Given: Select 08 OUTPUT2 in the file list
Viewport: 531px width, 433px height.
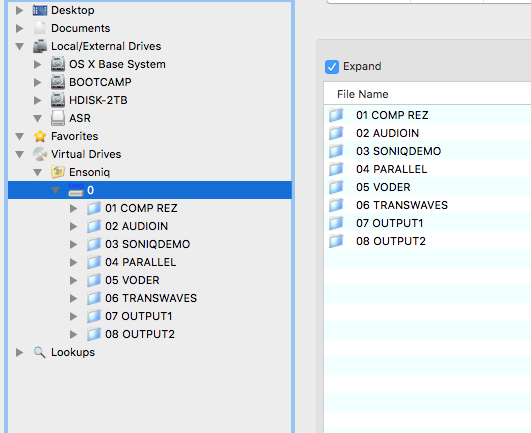Looking at the screenshot, I should [391, 241].
